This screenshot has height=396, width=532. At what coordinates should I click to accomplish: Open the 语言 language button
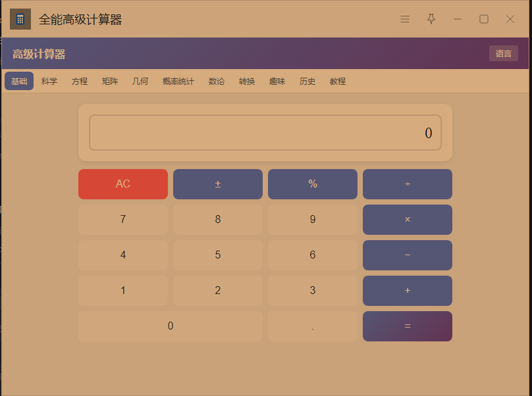(x=504, y=53)
